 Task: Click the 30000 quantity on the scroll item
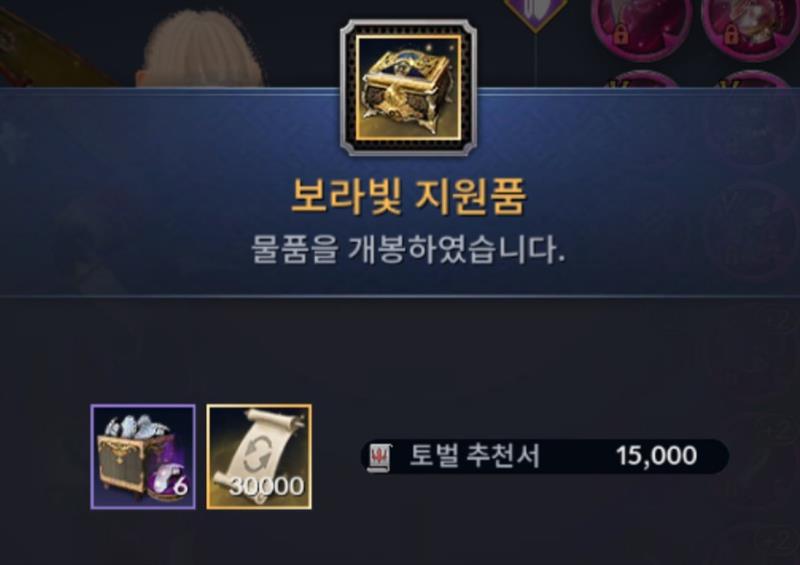[266, 486]
